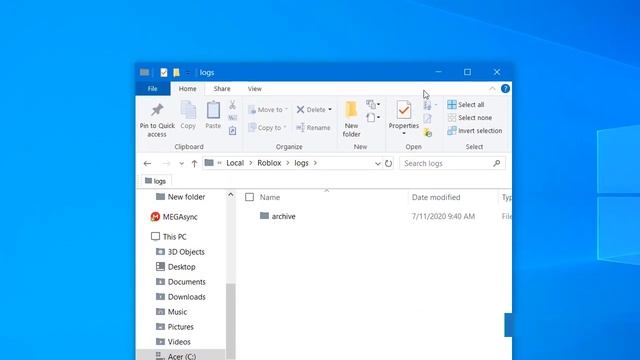Click the search magnifier icon

[x=496, y=163]
